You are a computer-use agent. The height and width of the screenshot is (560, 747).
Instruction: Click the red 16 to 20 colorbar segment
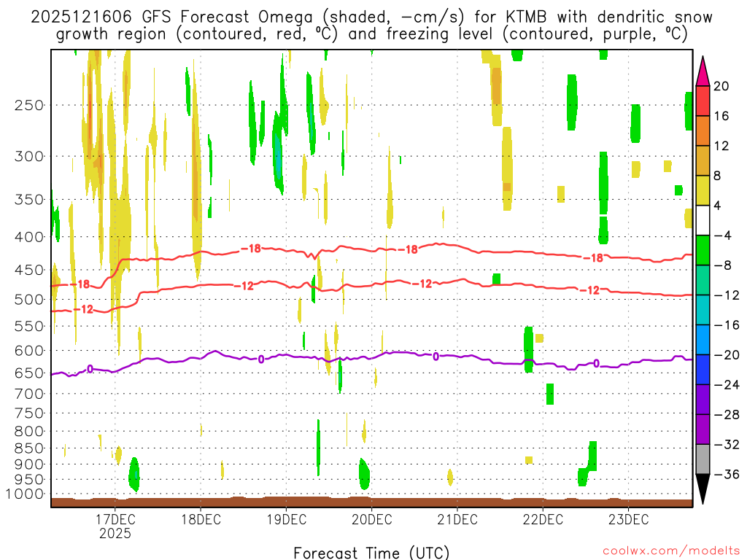point(703,101)
